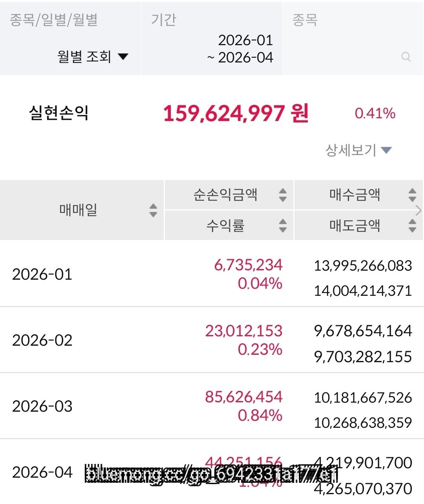Expand 상세보기 details
The image size is (424, 504).
[358, 150]
